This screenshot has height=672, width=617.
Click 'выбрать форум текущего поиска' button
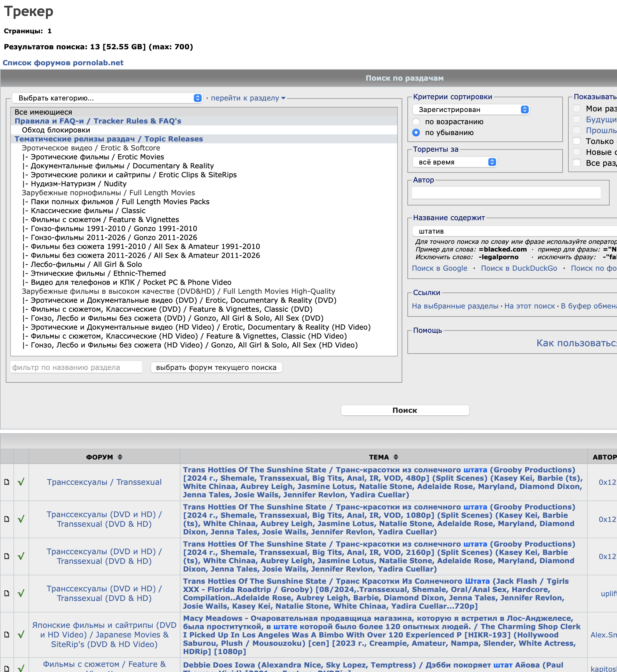point(216,367)
